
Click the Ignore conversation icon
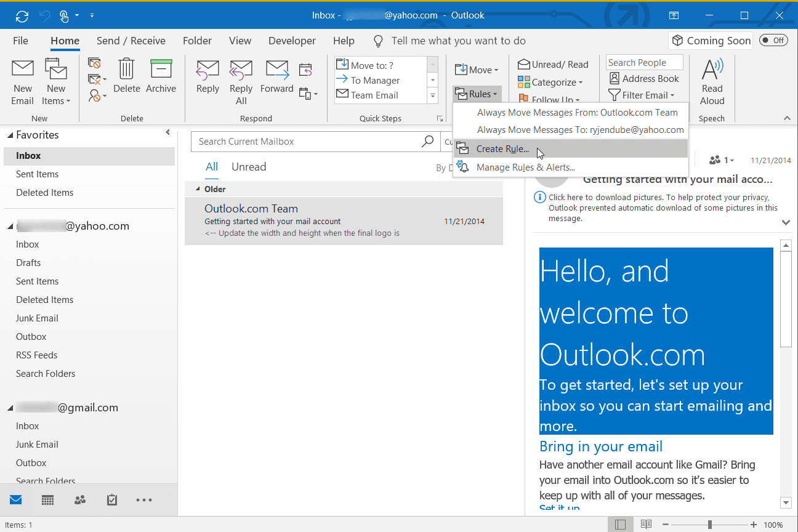94,63
